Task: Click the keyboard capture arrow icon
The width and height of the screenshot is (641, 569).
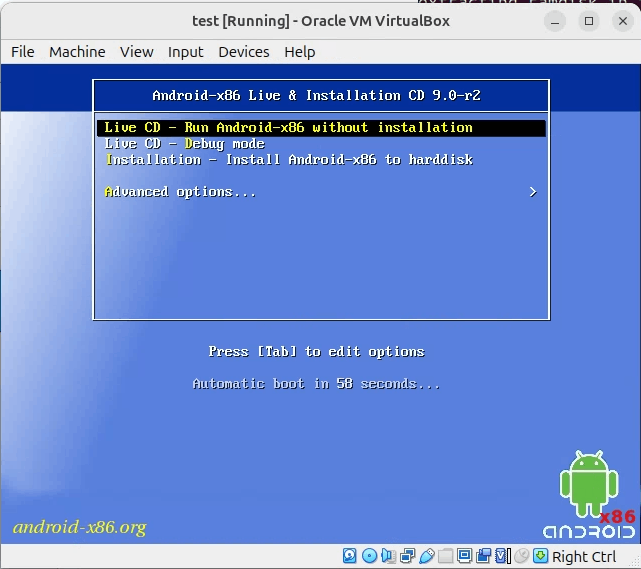Action: coord(540,556)
